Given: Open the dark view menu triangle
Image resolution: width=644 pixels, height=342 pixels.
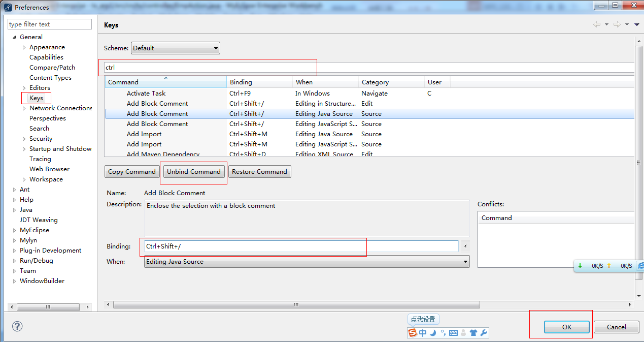Looking at the screenshot, I should pyautogui.click(x=636, y=24).
